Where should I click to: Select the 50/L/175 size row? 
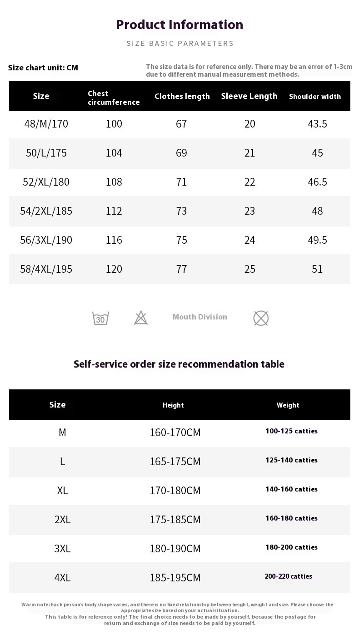click(179, 153)
